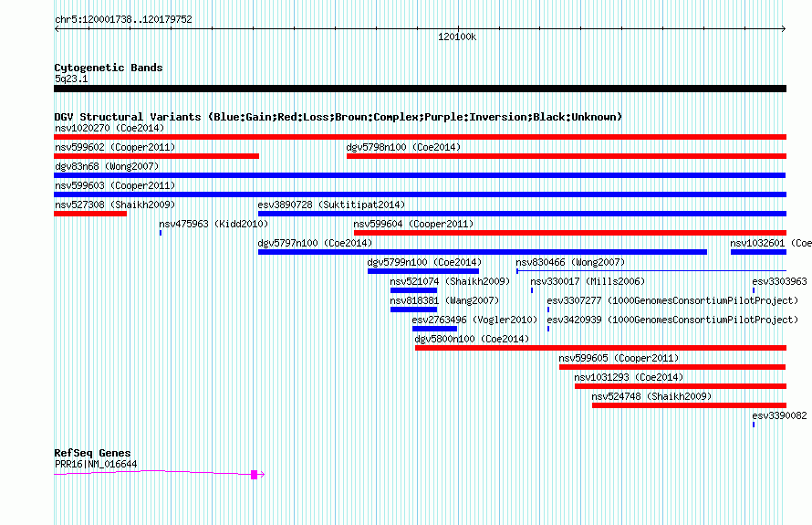Click the blue nsv1032601 gain bar

759,252
